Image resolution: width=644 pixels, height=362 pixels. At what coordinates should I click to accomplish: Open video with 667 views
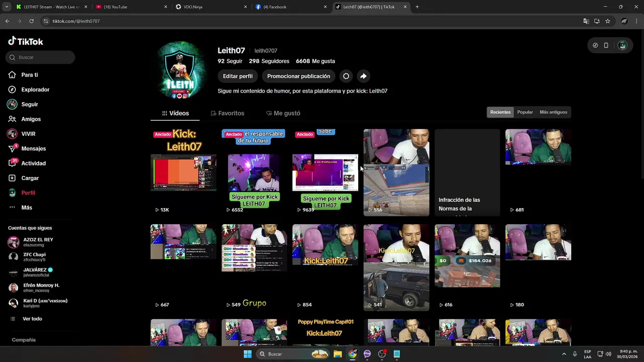(184, 267)
